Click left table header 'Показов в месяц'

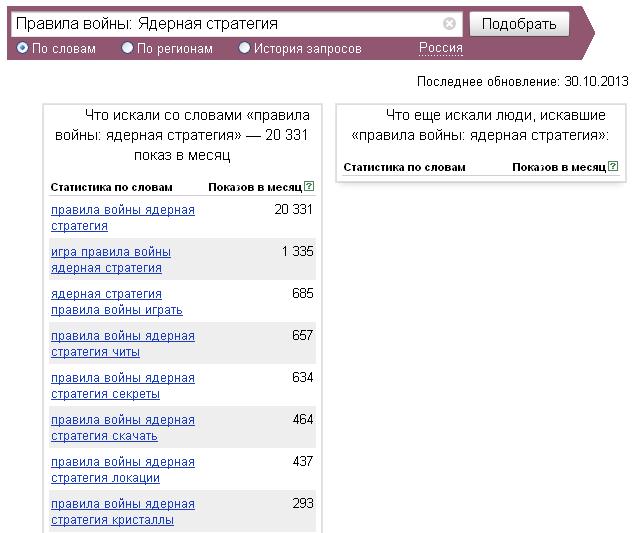click(255, 187)
